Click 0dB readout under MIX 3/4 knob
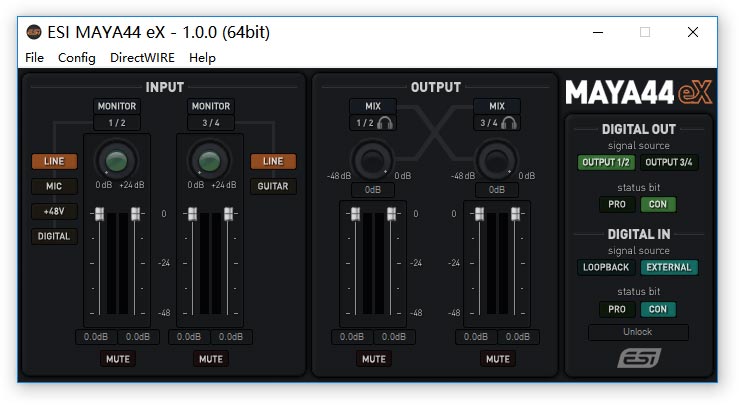This screenshot has width=739, height=405. (x=497, y=190)
